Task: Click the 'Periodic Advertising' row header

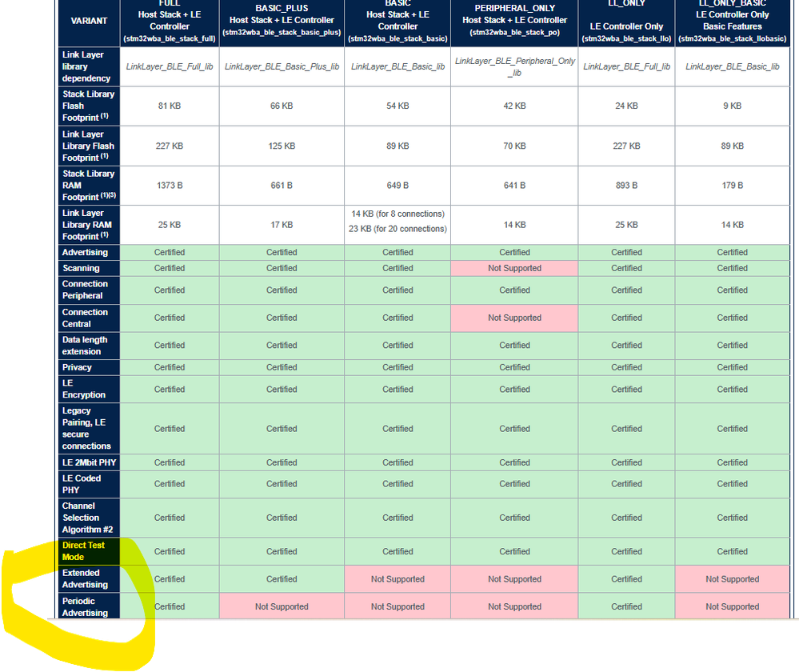Action: pos(89,606)
